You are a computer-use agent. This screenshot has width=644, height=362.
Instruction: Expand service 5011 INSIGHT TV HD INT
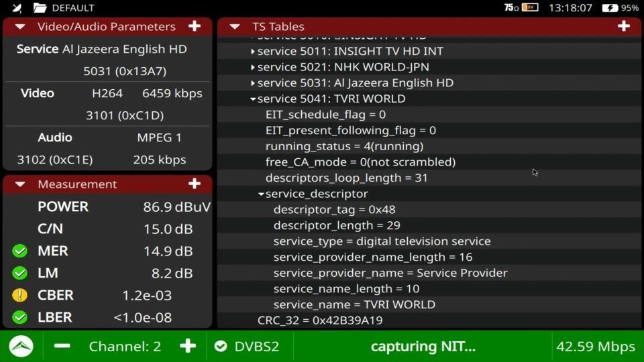click(253, 52)
